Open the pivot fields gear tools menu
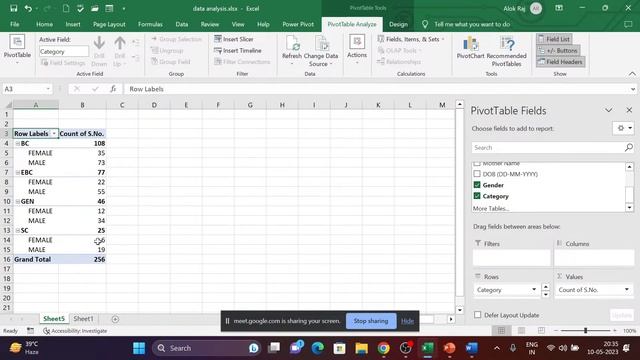The image size is (640, 360). pos(623,128)
